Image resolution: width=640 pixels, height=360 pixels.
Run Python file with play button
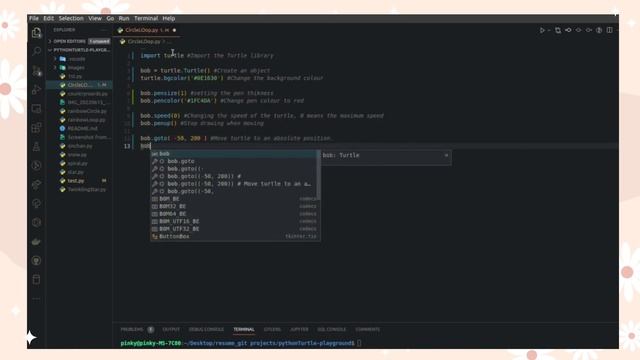coord(542,30)
